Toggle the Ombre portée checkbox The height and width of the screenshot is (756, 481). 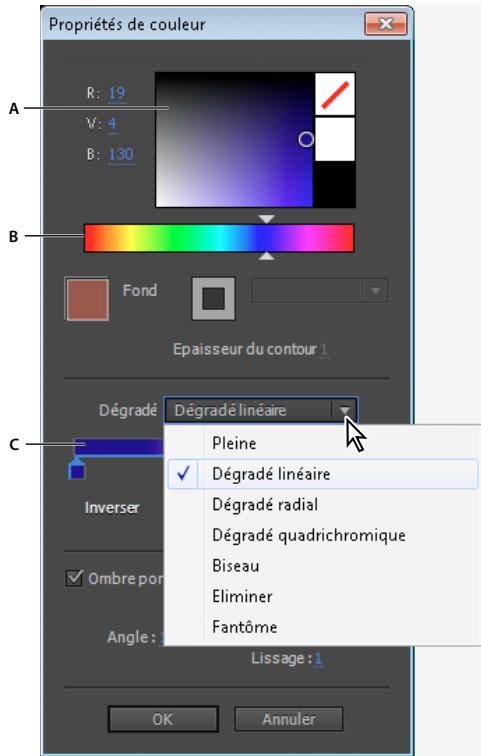74,578
